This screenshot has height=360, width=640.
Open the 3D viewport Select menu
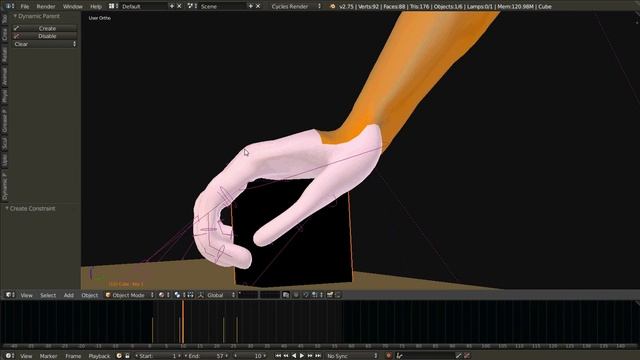point(48,295)
